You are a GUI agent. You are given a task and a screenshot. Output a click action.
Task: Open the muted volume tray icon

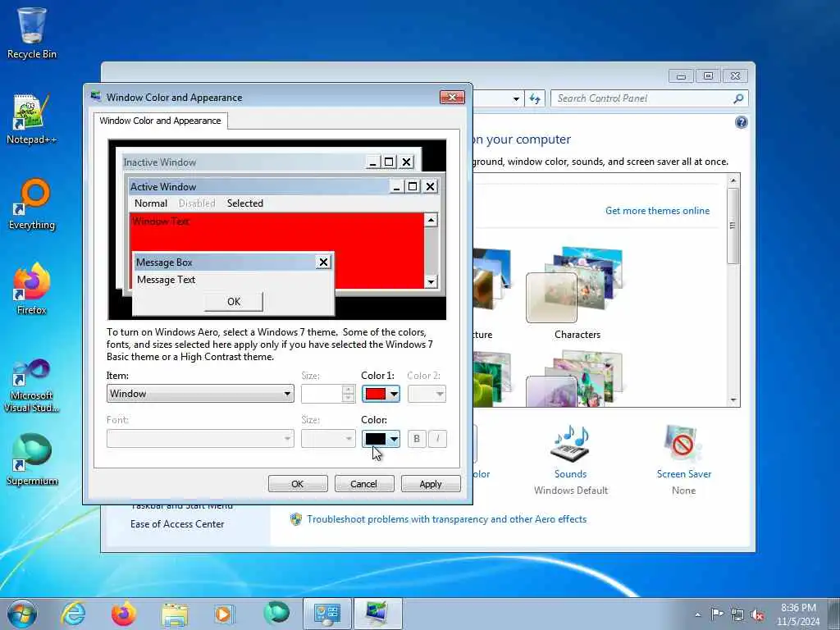(x=757, y=614)
